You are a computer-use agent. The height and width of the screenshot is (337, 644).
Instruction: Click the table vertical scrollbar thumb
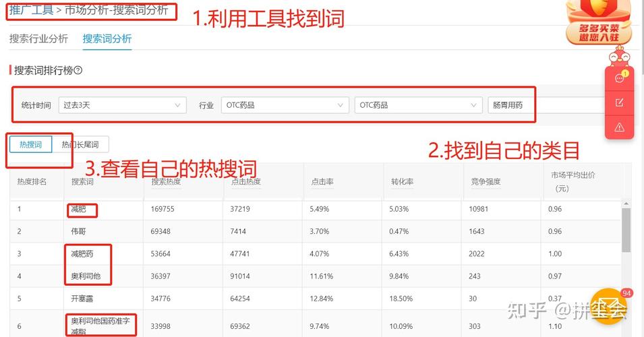[x=626, y=230]
